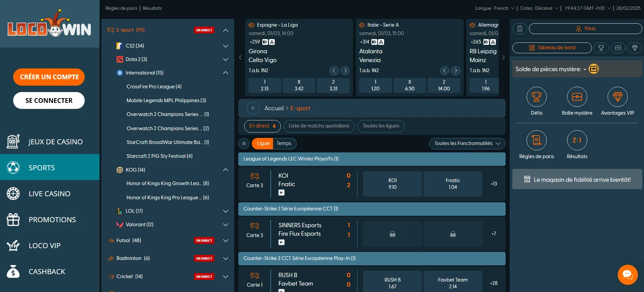This screenshot has width=644, height=292.
Task: Open the Défis trophy icon
Action: point(536,97)
